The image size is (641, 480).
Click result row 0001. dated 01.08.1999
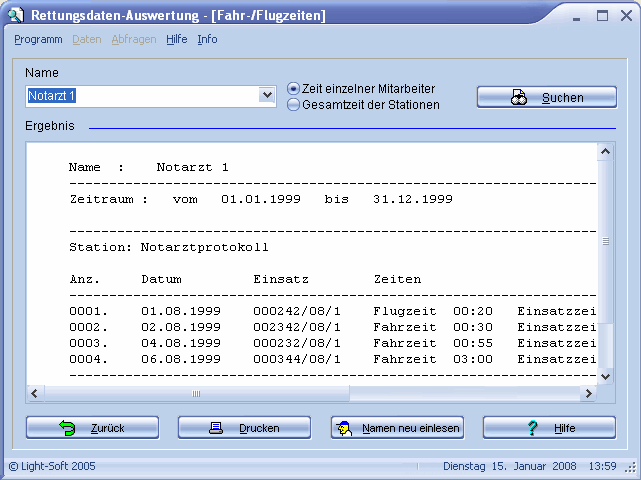332,312
